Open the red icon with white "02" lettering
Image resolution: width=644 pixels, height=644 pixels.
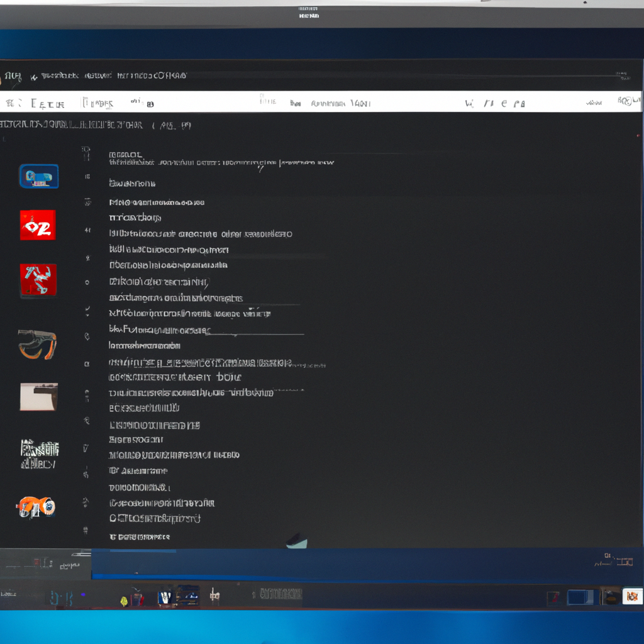coord(38,225)
